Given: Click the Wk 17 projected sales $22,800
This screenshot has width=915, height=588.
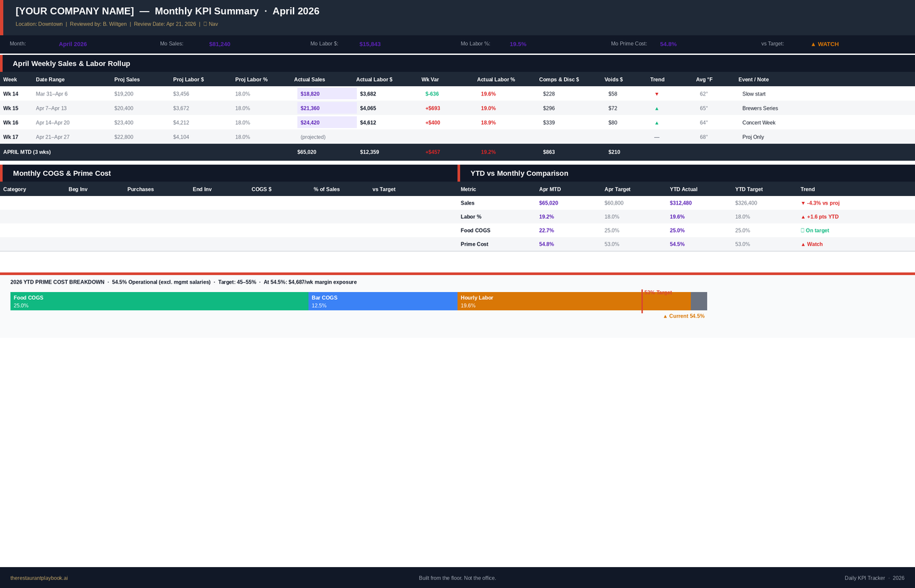Looking at the screenshot, I should click(124, 137).
